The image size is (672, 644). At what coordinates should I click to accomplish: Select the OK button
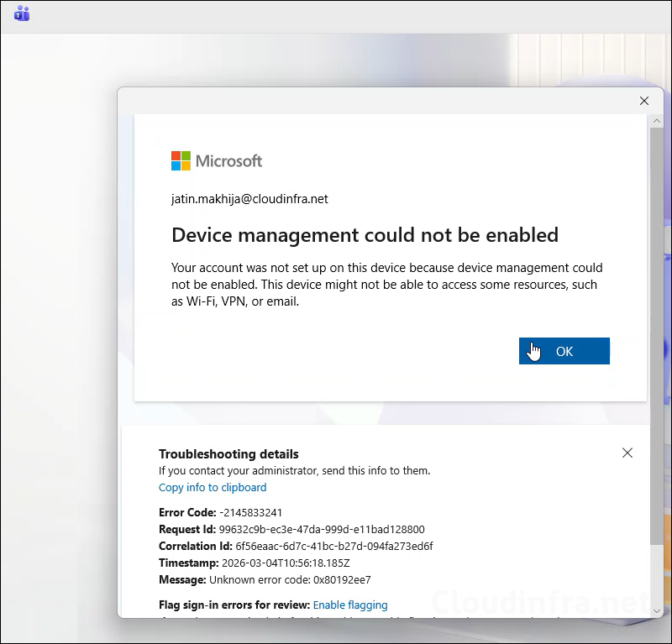[x=564, y=350]
